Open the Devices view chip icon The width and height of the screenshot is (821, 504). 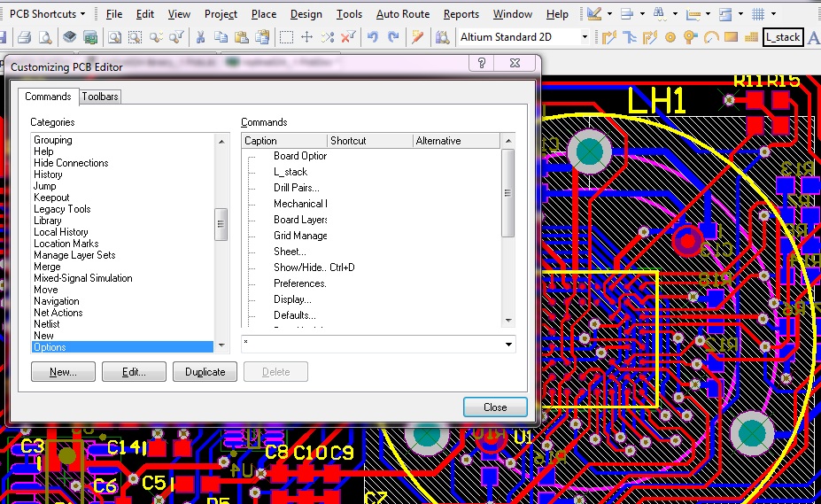[x=69, y=37]
